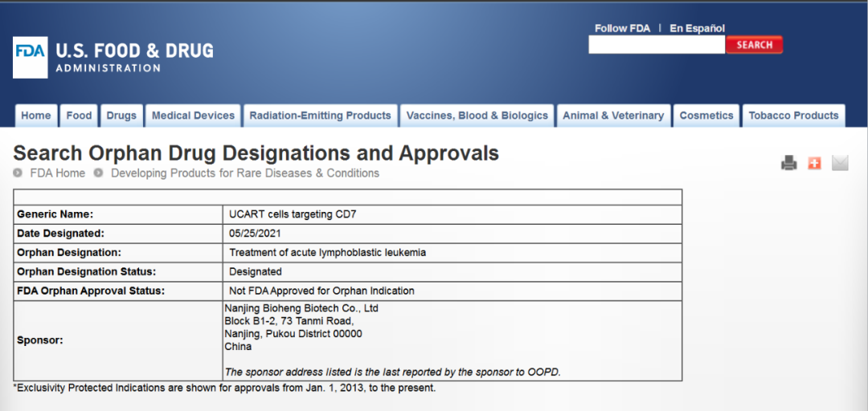This screenshot has height=411, width=868.
Task: Click the sponsor address OOPD note
Action: 393,372
